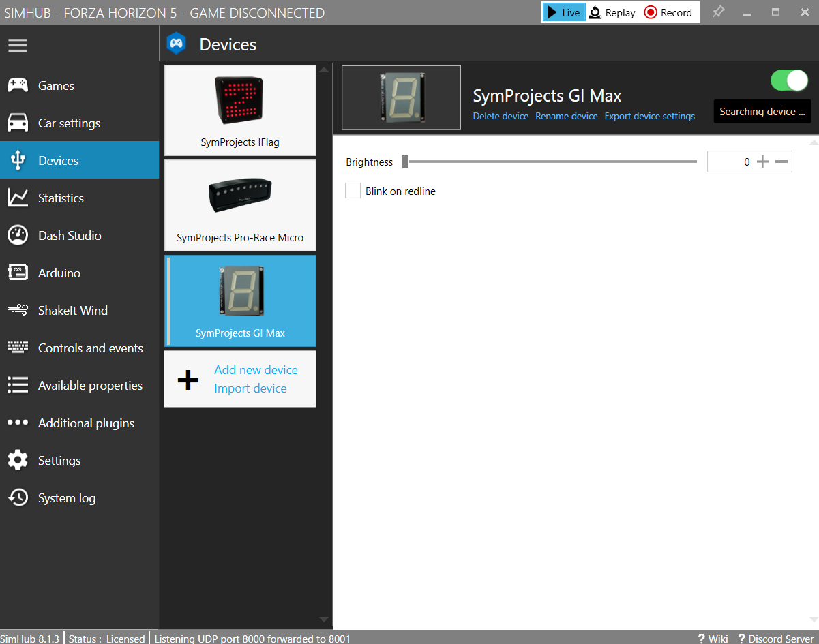The height and width of the screenshot is (644, 819).
Task: Enable the Blink on redline checkbox
Action: point(353,191)
